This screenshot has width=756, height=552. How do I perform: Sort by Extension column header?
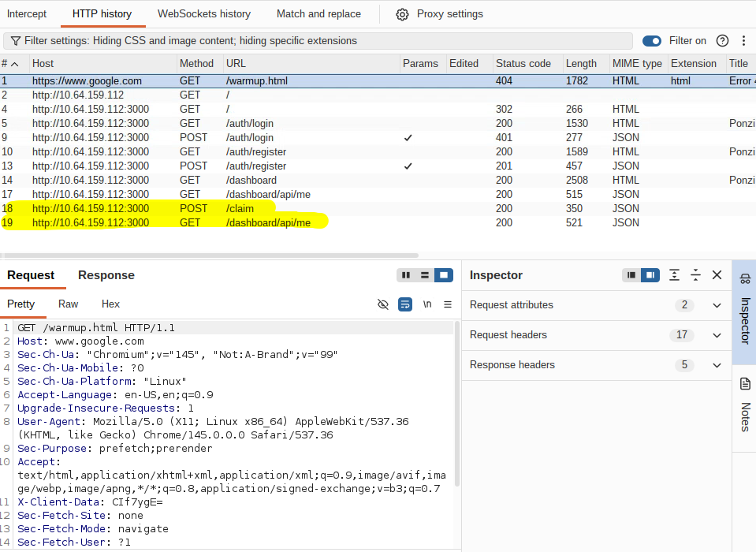coord(697,64)
